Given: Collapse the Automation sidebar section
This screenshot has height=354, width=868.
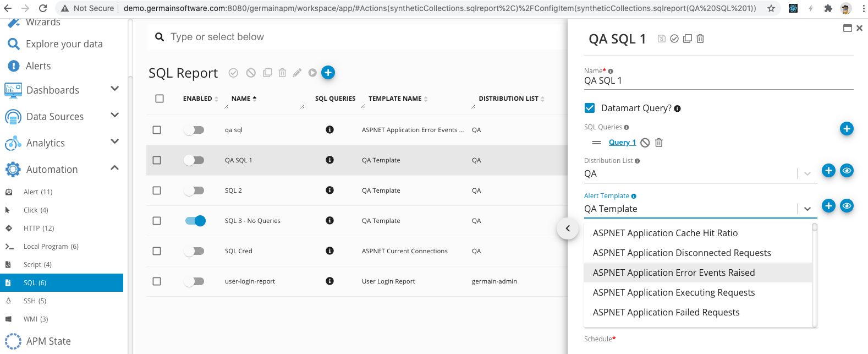Looking at the screenshot, I should [x=114, y=168].
